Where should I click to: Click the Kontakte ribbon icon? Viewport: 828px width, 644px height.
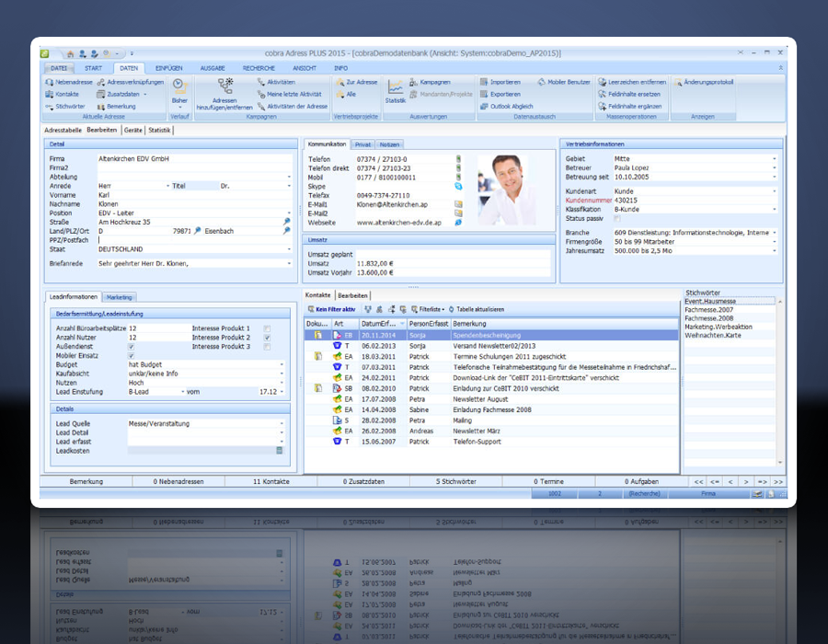tap(62, 94)
